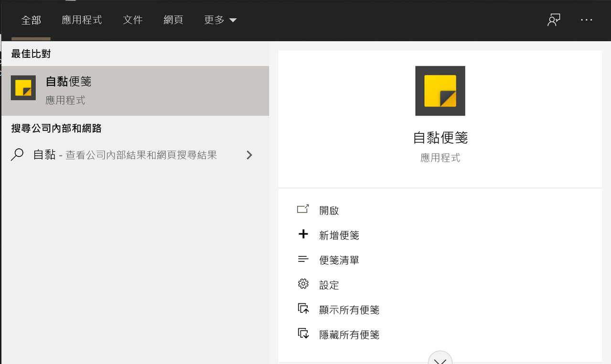
Task: Click the list icon beside 便箋清單
Action: 303,259
